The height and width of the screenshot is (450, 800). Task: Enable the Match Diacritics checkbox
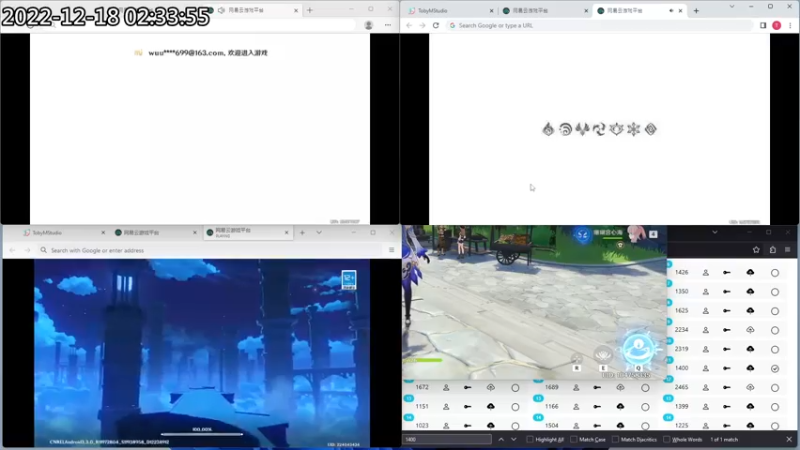(x=615, y=439)
